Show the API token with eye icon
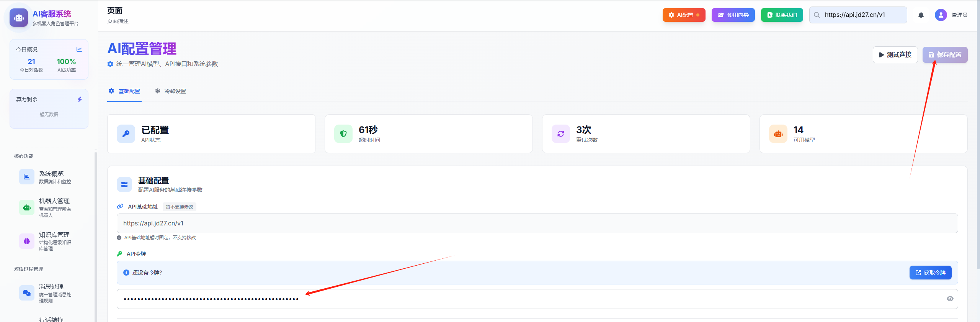Screen dimensions: 980x322 click(950, 299)
